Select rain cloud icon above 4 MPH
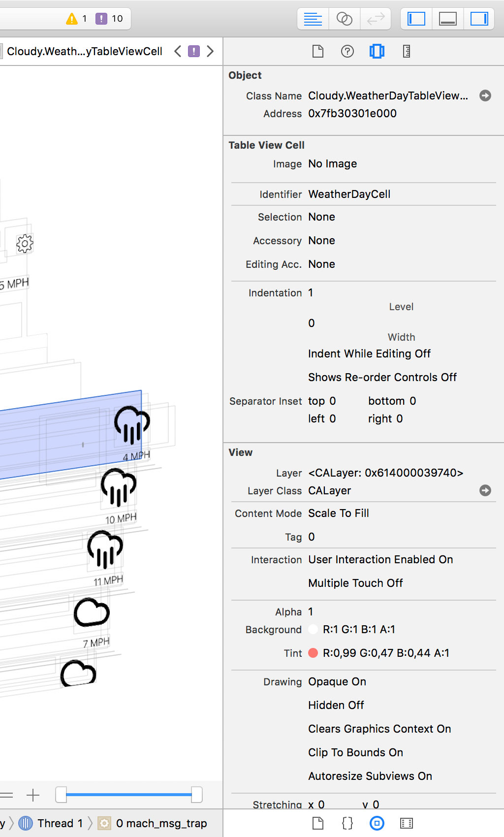 [132, 425]
